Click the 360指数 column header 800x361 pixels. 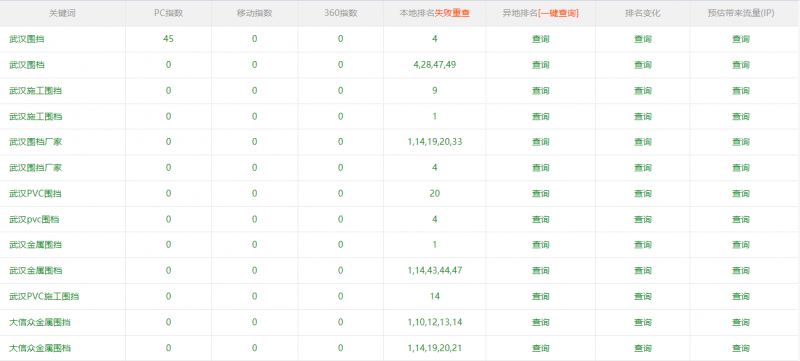340,13
